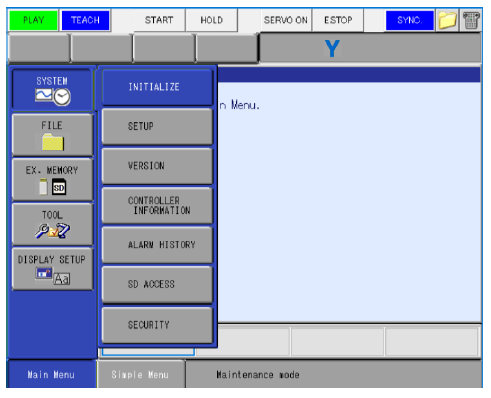Open the TOOL main menu
491x398 pixels.
53,224
